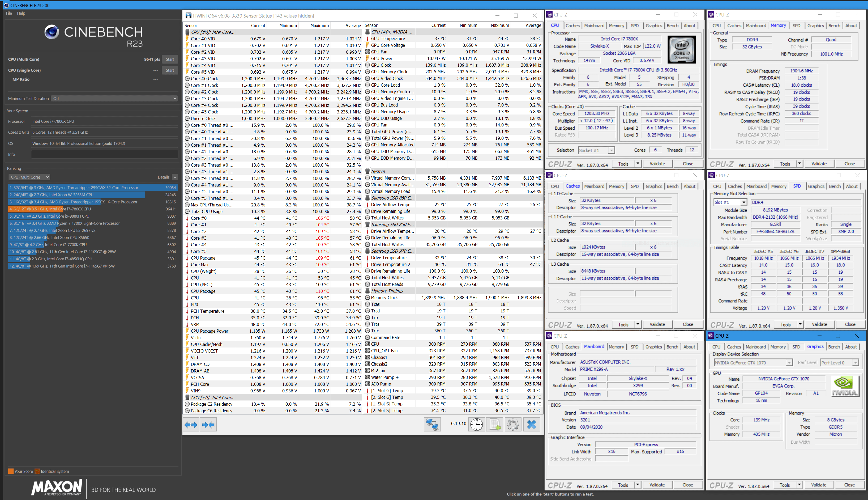Click fan icon on Water Pump + row

click(x=367, y=378)
